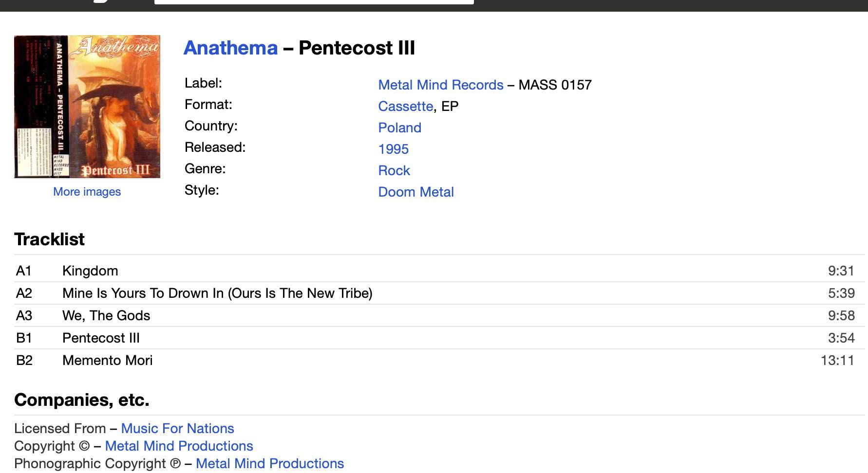Click the Pentecost III cover thumbnail
The image size is (868, 473).
[x=87, y=107]
